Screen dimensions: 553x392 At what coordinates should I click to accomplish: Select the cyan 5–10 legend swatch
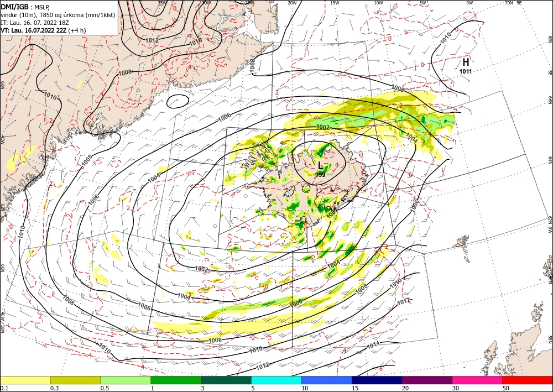276,380
